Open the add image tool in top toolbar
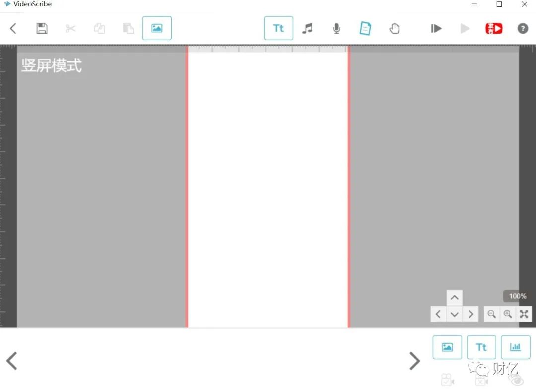The width and height of the screenshot is (536, 392). (x=157, y=28)
